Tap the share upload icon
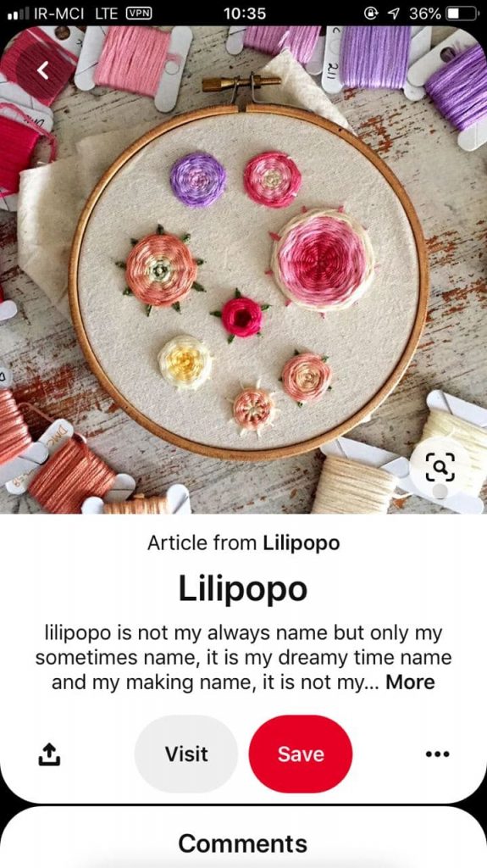Screen dimensions: 487x868 49,754
